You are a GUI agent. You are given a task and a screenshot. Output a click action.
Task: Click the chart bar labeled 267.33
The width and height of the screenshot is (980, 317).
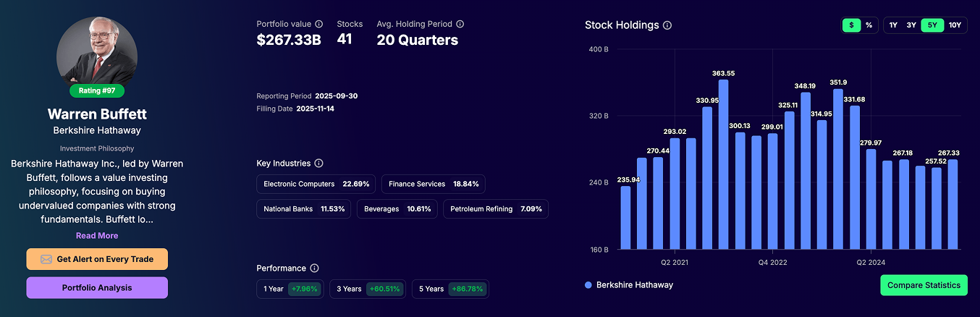tap(952, 205)
